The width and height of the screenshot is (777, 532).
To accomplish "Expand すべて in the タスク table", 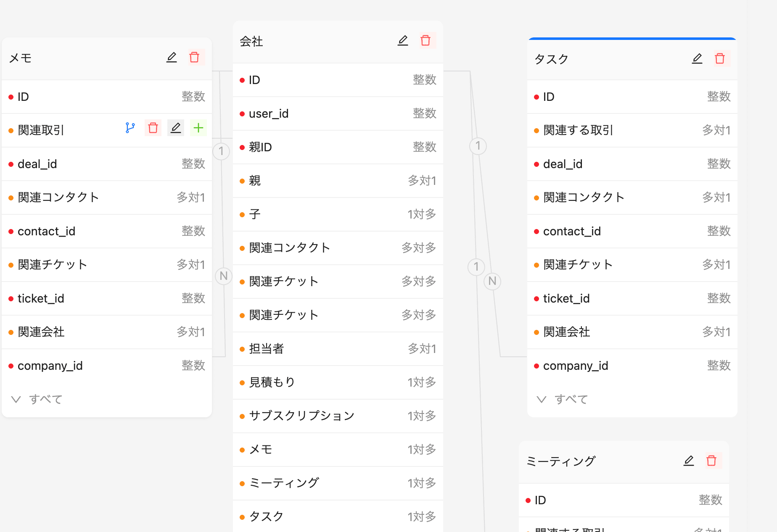I will [563, 399].
